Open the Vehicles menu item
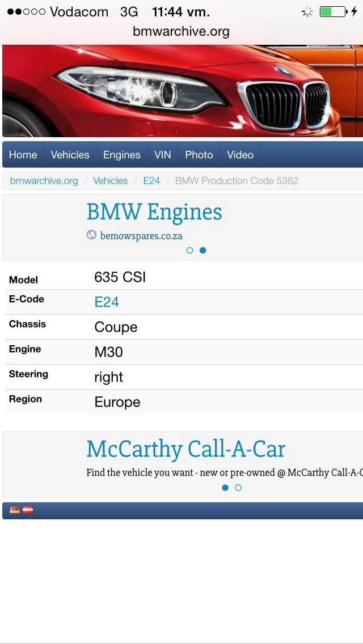 (70, 155)
